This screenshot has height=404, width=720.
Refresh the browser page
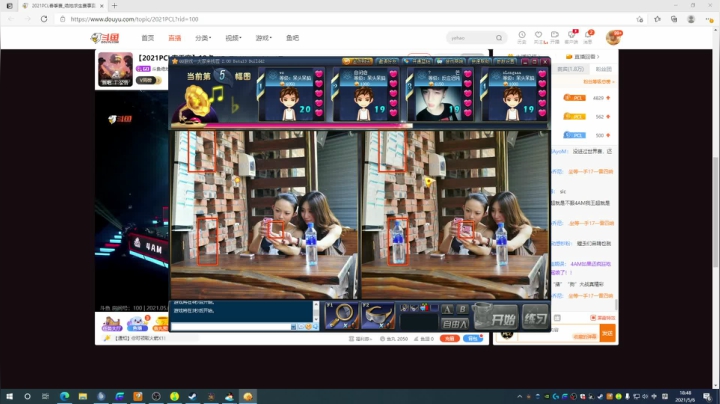coord(44,19)
